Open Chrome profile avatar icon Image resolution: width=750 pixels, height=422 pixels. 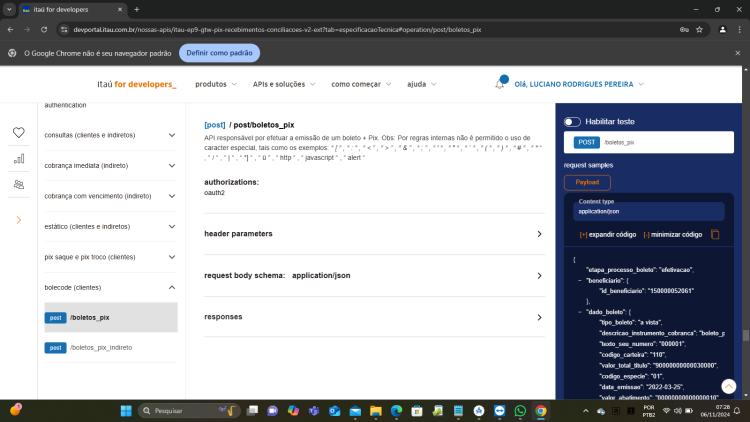tap(722, 30)
